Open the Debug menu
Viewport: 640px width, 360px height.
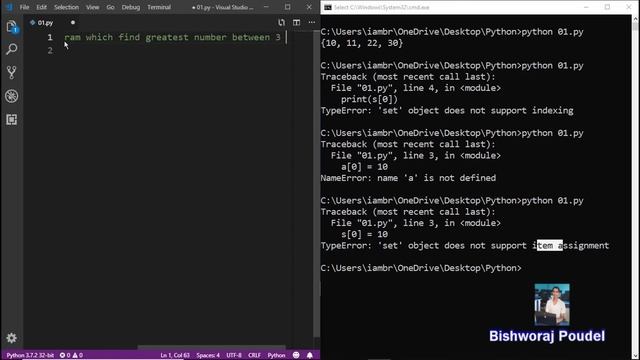pos(131,7)
